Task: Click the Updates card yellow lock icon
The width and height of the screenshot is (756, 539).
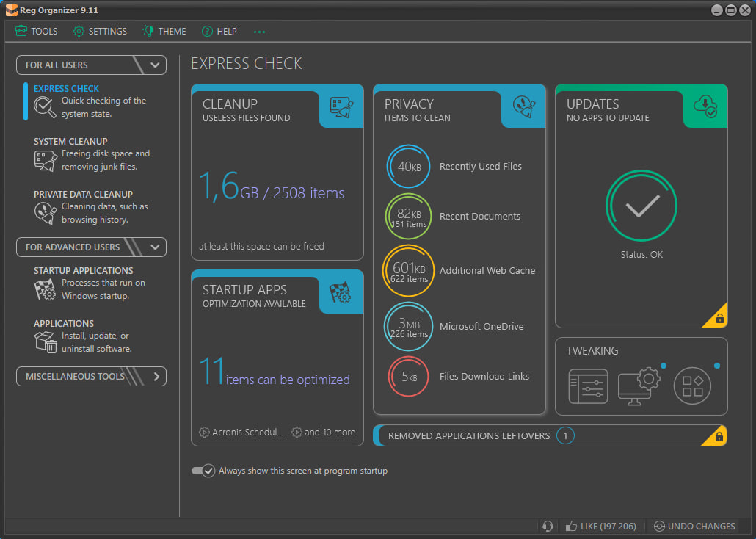Action: pyautogui.click(x=719, y=319)
